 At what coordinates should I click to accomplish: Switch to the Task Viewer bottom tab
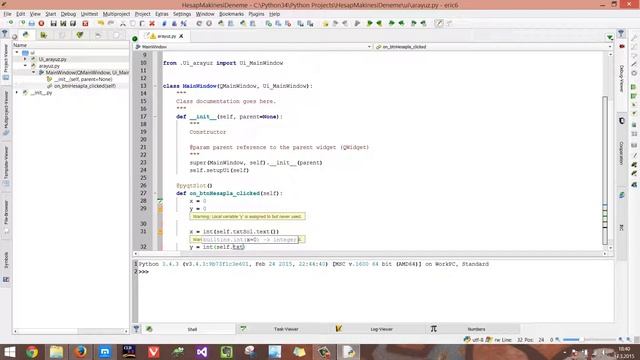(284, 329)
